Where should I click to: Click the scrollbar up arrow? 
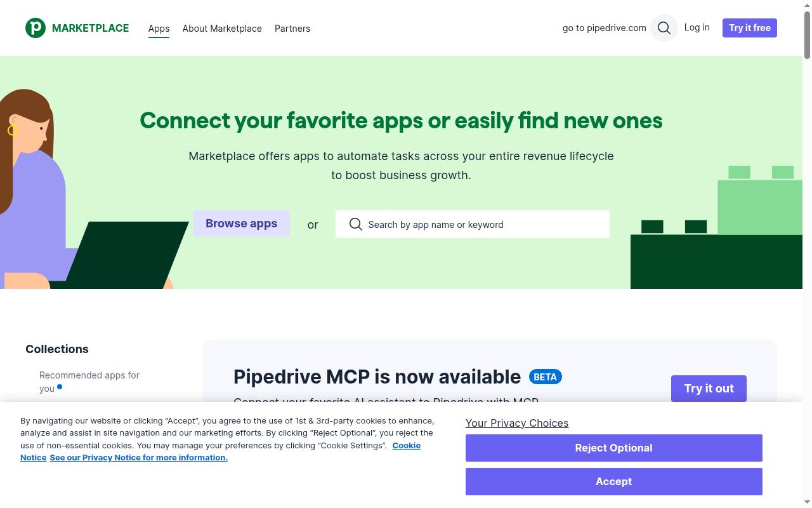click(807, 4)
